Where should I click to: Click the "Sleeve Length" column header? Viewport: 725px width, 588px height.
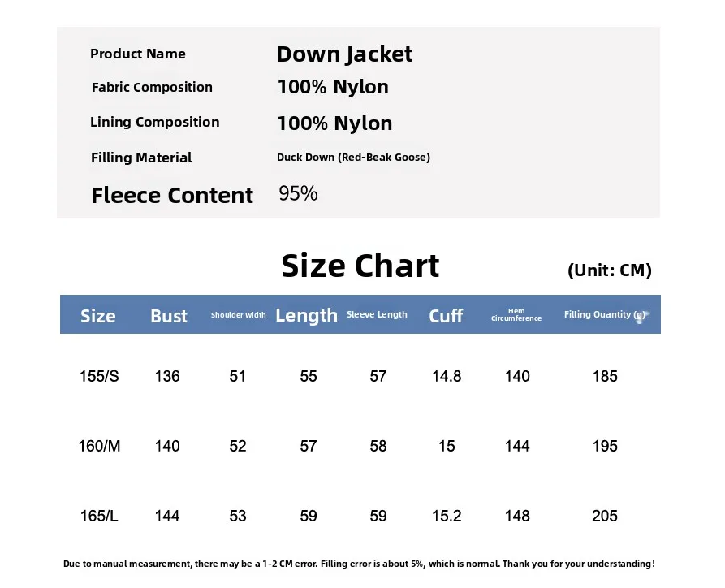(x=377, y=315)
